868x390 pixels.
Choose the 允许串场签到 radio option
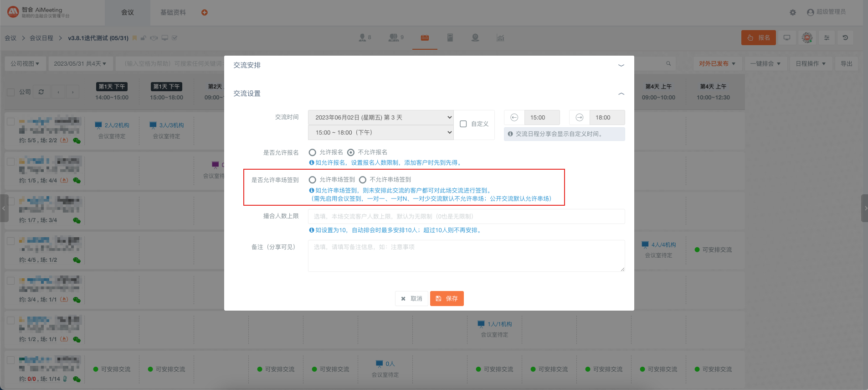pos(313,180)
